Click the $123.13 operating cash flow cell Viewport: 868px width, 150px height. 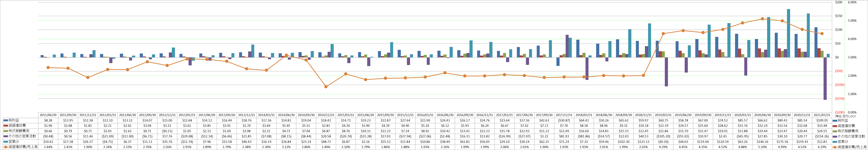(x=643, y=142)
